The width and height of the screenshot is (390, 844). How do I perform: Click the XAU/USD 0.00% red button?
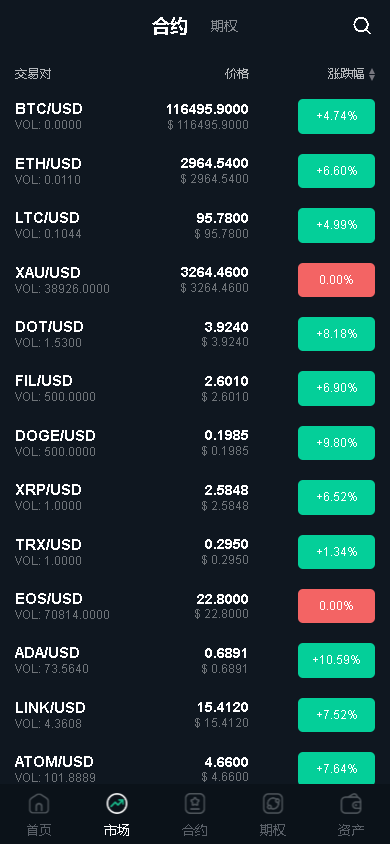tap(336, 280)
